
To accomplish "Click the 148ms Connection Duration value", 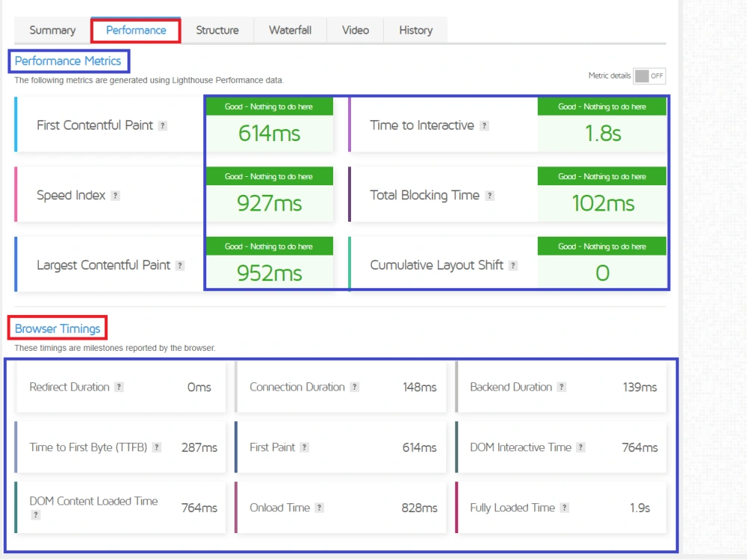I will pos(419,388).
